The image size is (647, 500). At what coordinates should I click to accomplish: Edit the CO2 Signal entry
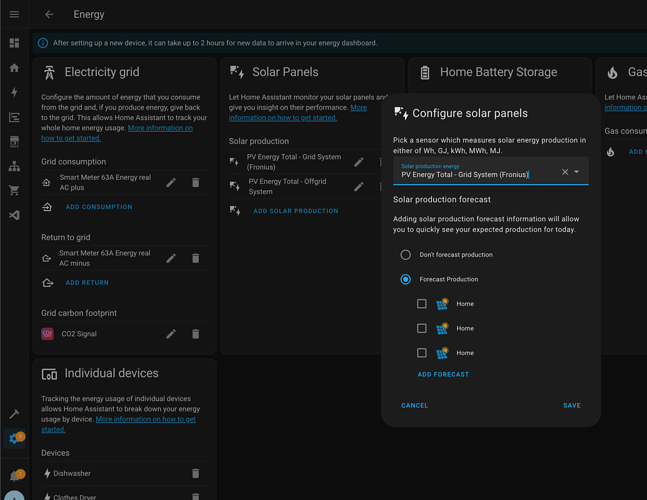coord(171,334)
